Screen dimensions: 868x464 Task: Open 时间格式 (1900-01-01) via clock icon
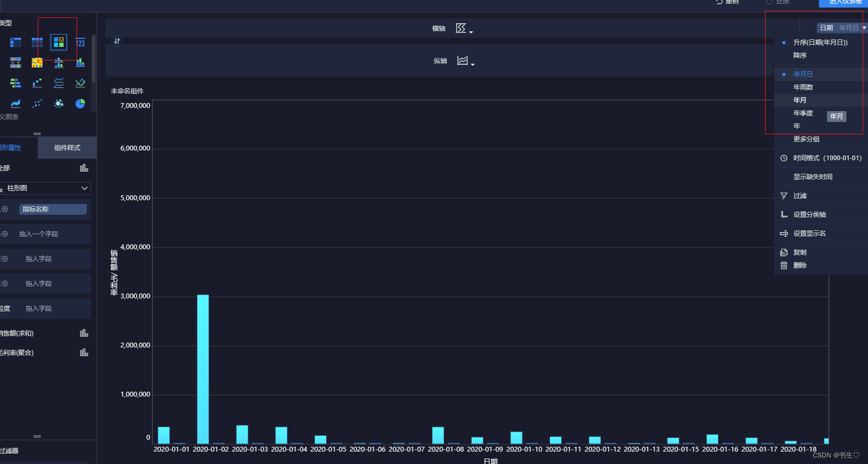784,158
